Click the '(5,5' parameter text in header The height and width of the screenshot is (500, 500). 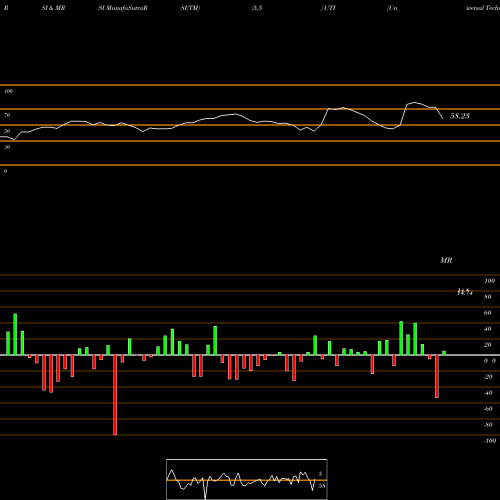257,8
